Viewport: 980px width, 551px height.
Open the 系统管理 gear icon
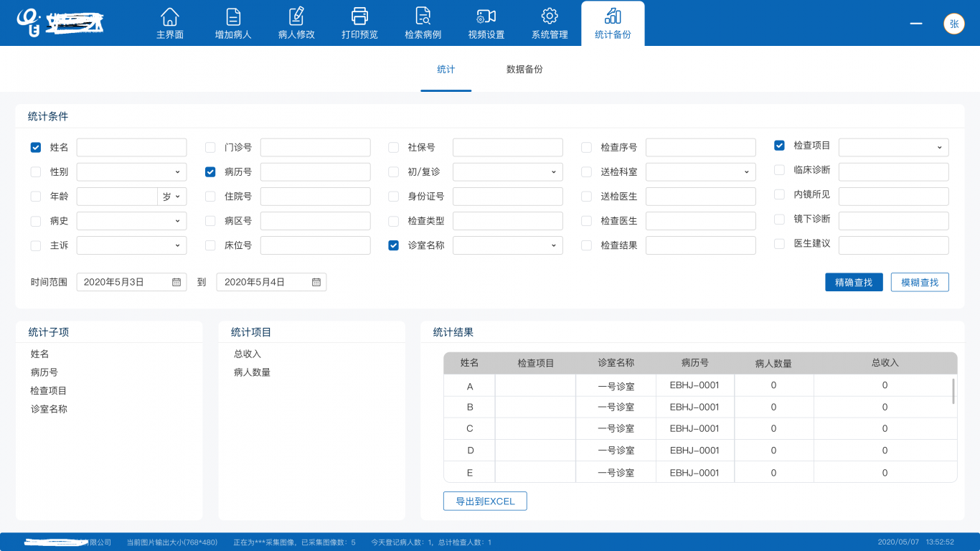[x=550, y=17]
